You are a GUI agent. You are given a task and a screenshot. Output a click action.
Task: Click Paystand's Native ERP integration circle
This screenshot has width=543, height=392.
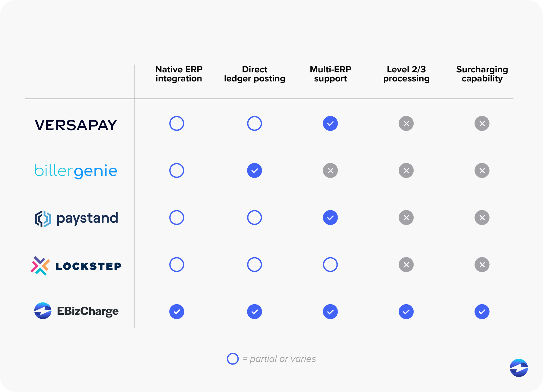tap(177, 218)
